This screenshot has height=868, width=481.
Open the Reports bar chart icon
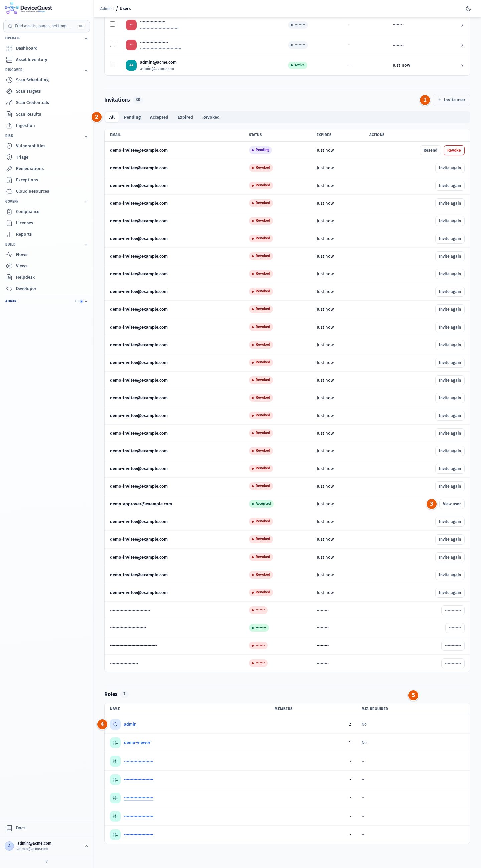click(x=9, y=234)
